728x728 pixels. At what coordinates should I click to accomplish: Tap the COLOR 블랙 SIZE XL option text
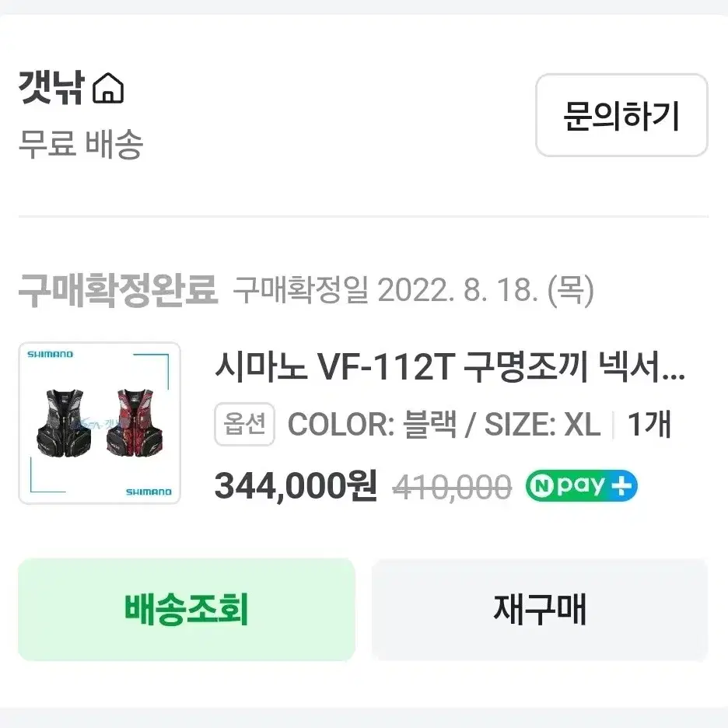pos(444,425)
